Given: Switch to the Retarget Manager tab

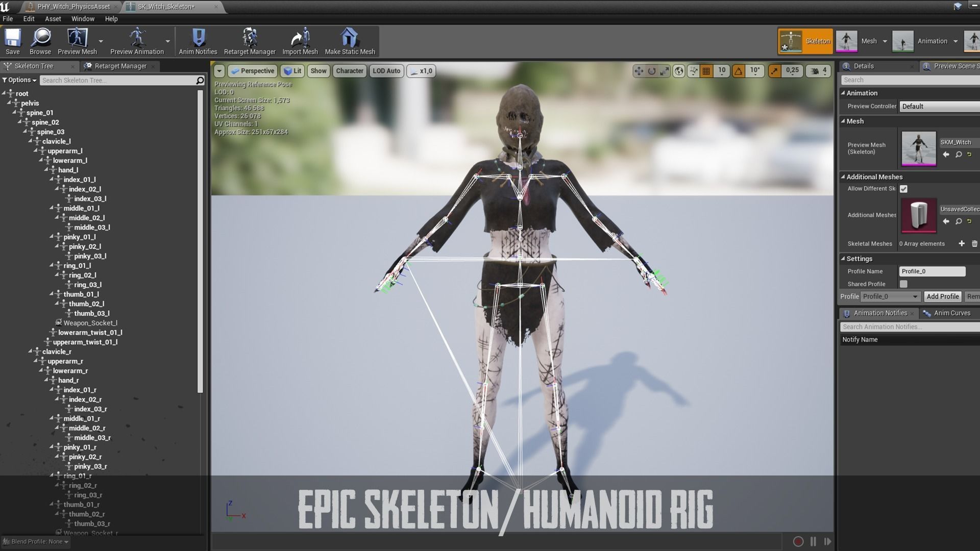Looking at the screenshot, I should (x=120, y=66).
